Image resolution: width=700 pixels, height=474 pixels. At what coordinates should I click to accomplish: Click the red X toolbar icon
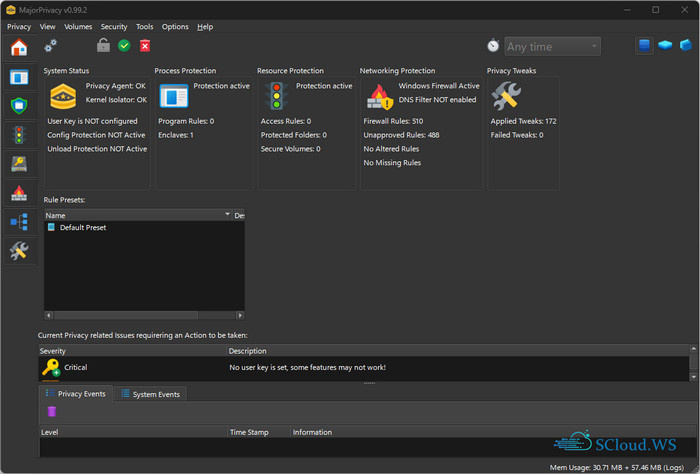(145, 46)
